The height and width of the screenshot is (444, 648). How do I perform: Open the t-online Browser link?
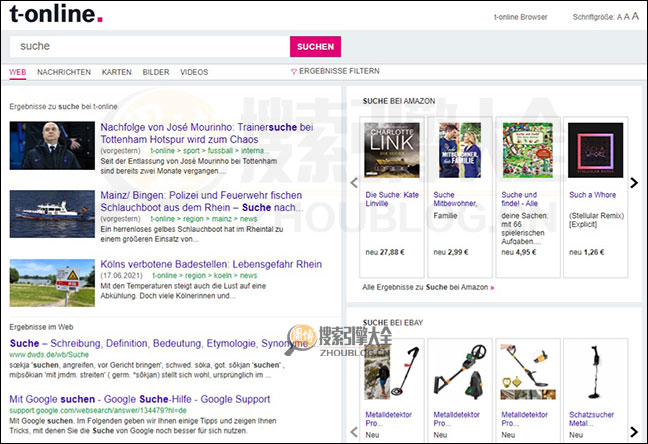[x=520, y=17]
